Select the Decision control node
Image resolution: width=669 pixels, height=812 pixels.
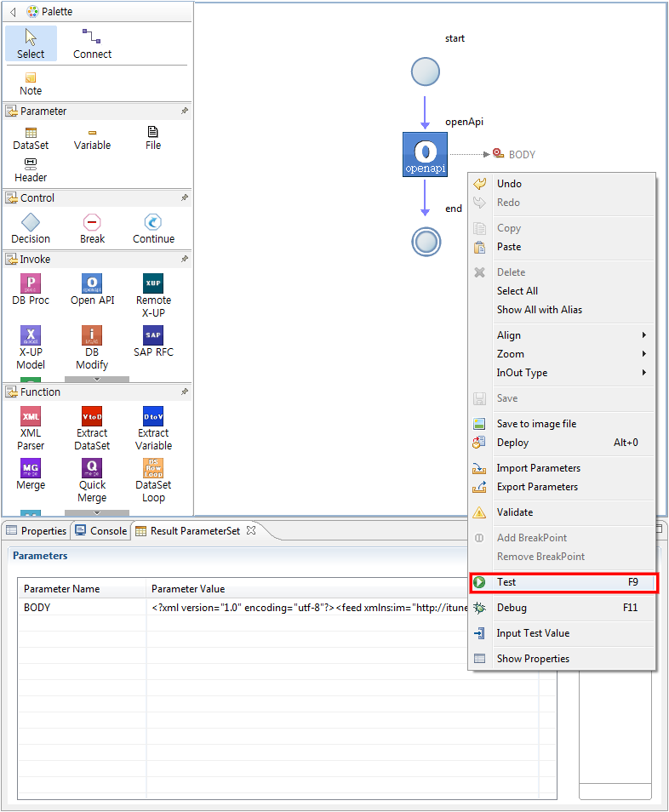tap(31, 229)
